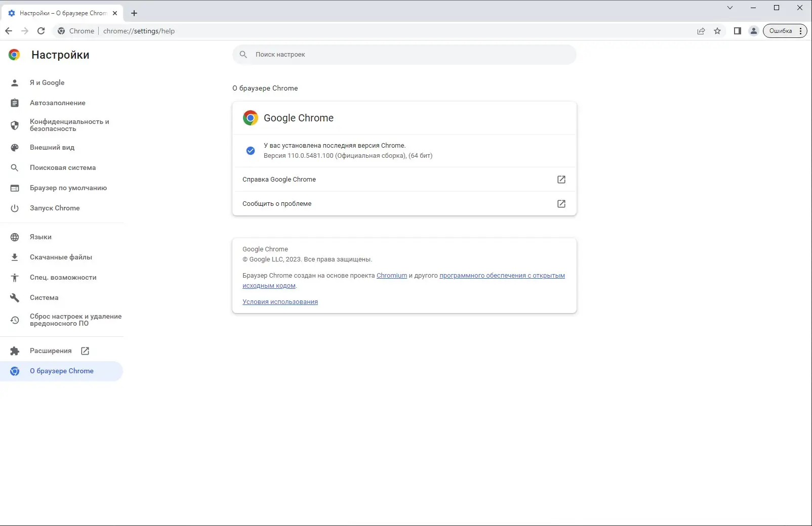
Task: Open the Chromium project link
Action: (x=391, y=276)
